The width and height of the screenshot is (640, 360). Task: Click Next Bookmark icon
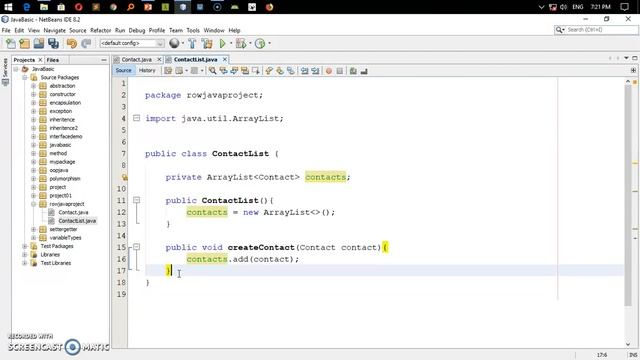(x=280, y=71)
